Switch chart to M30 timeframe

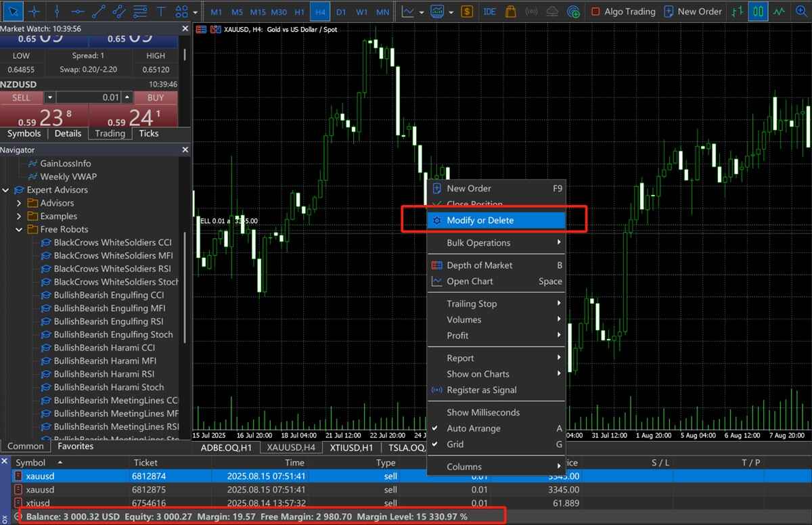(x=279, y=12)
